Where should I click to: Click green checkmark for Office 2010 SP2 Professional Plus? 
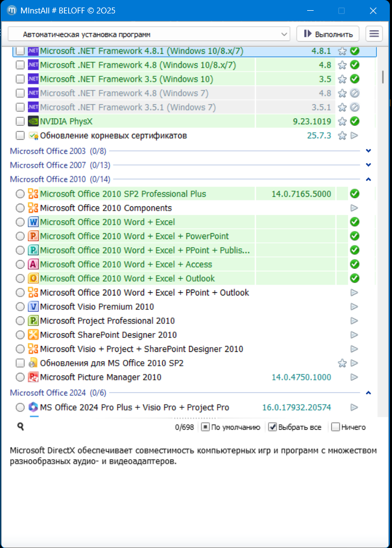tap(354, 194)
